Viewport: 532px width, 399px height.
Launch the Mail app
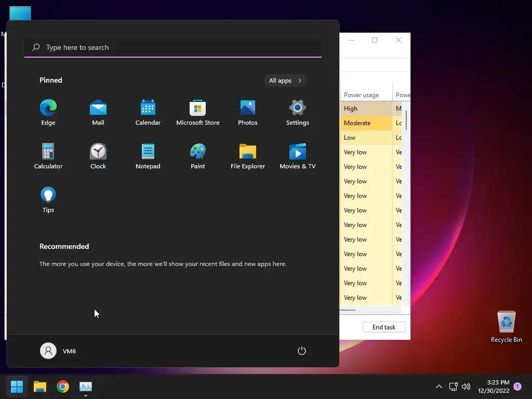(x=98, y=113)
